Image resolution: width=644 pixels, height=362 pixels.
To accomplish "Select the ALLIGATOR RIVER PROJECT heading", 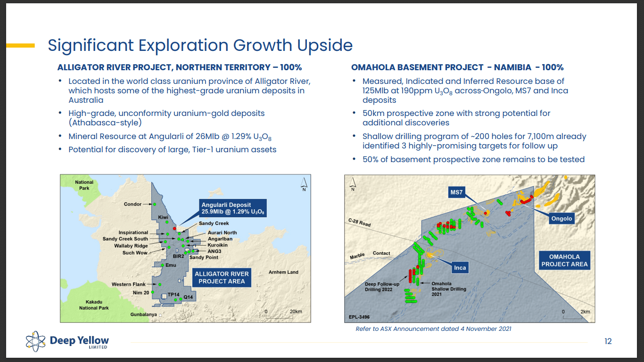I will click(x=179, y=67).
